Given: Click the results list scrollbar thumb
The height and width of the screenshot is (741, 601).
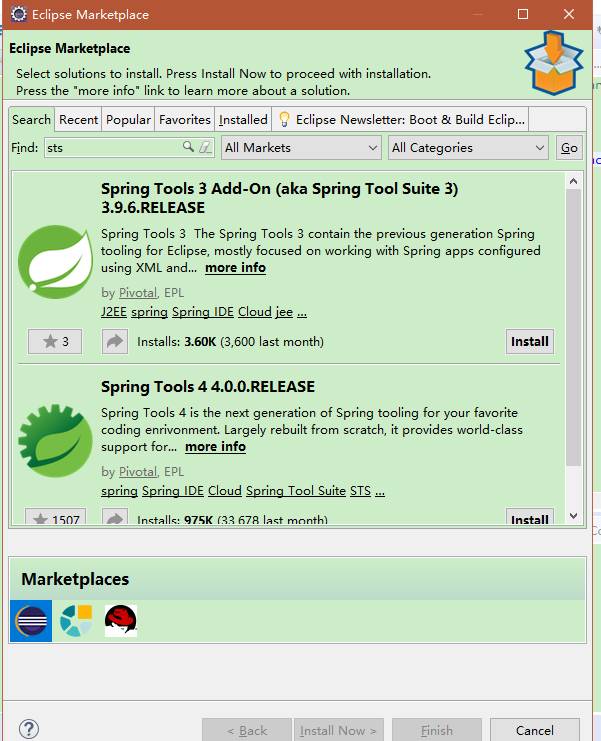Looking at the screenshot, I should [574, 327].
